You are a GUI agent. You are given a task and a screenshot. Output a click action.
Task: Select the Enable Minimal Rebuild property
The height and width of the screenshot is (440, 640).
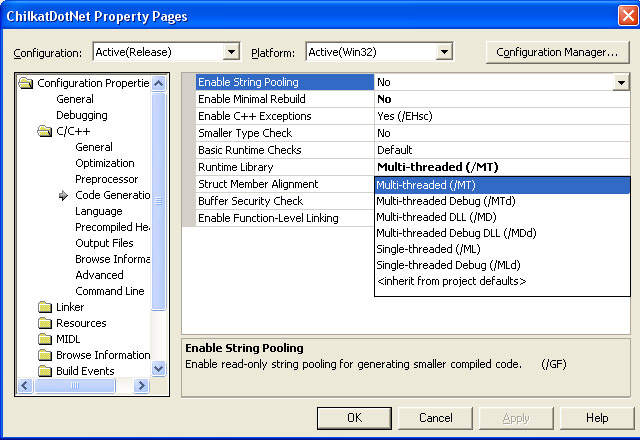point(285,99)
